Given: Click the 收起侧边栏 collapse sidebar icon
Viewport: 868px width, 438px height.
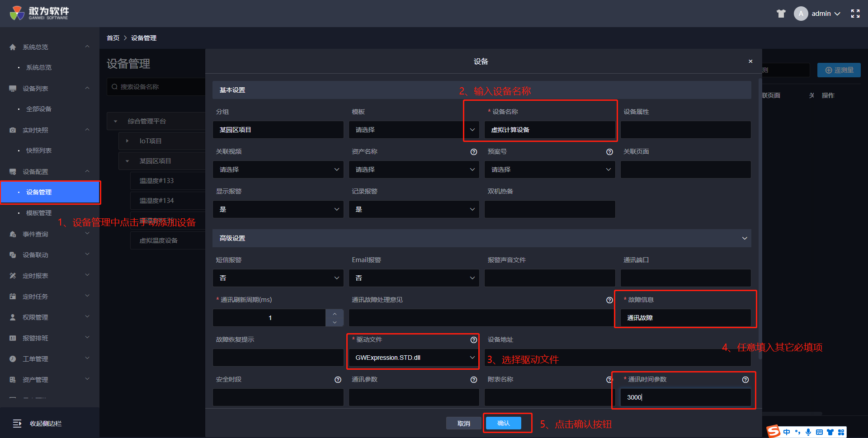Looking at the screenshot, I should [x=17, y=424].
